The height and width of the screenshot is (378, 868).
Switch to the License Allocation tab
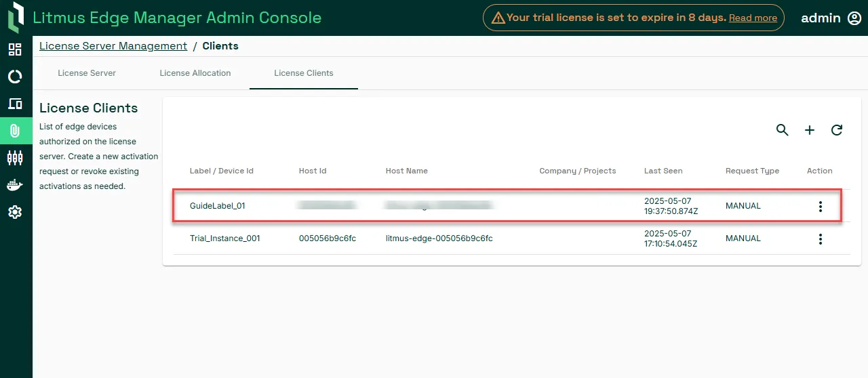pyautogui.click(x=195, y=73)
